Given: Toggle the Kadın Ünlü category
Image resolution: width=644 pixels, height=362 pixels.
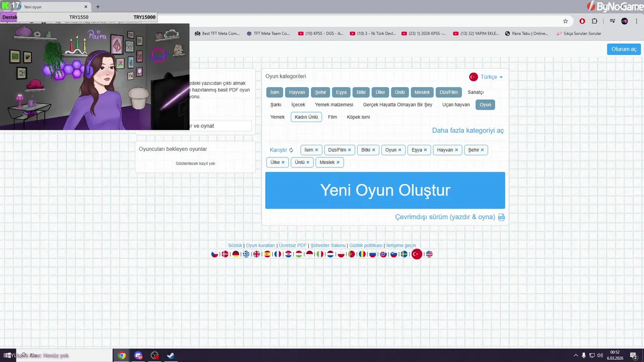Looking at the screenshot, I should 306,117.
